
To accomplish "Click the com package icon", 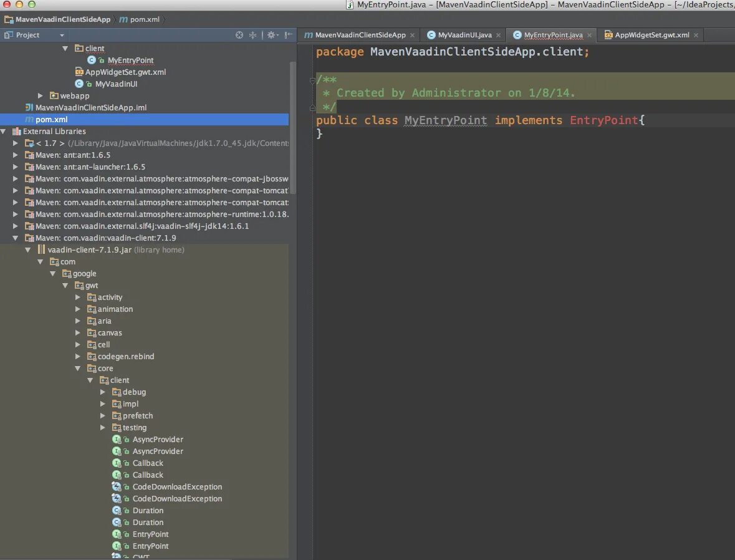I will point(54,262).
